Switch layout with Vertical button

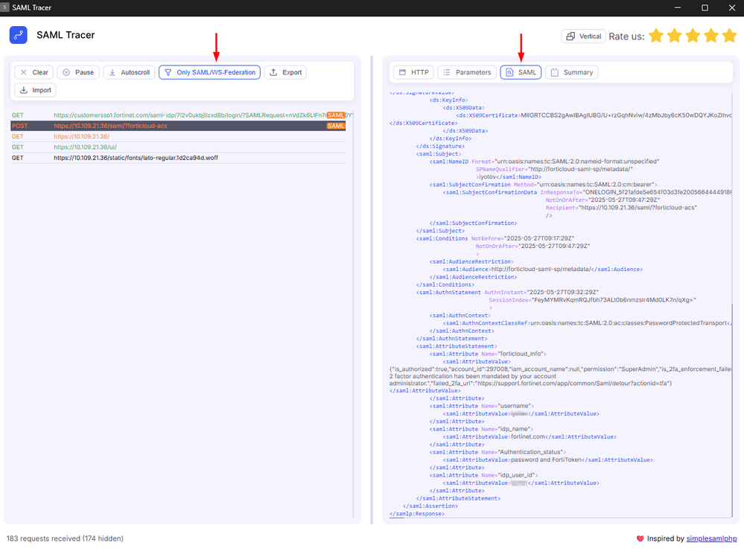point(583,36)
